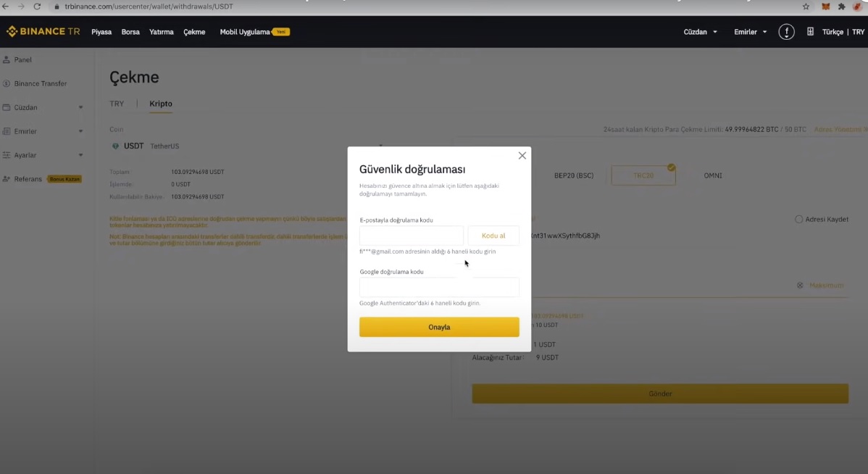This screenshot has width=868, height=474.
Task: Focus the E-postayla doğrulama kodu field
Action: coord(412,236)
